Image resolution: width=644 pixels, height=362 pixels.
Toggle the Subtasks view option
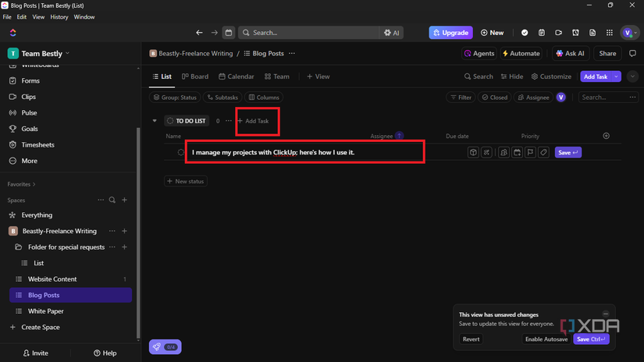click(x=222, y=98)
